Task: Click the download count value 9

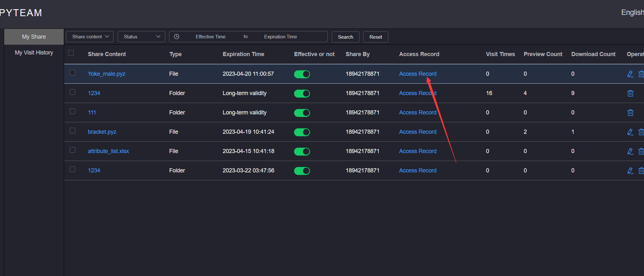Action: [573, 93]
